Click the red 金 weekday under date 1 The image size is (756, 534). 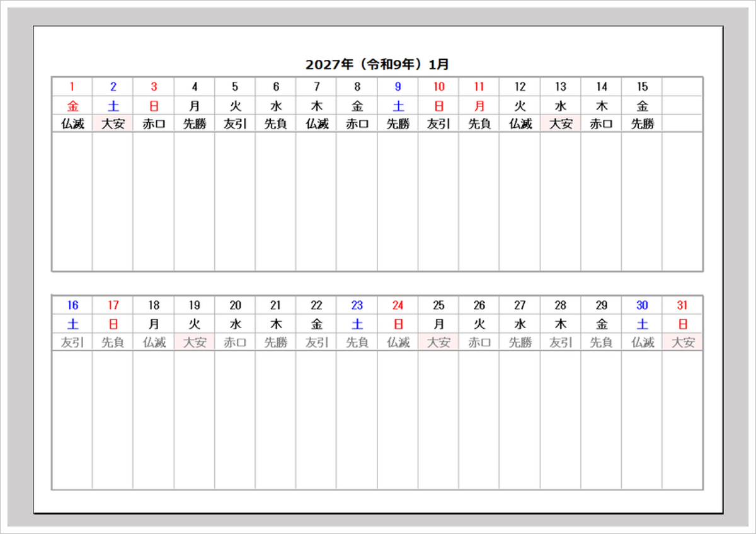click(72, 106)
